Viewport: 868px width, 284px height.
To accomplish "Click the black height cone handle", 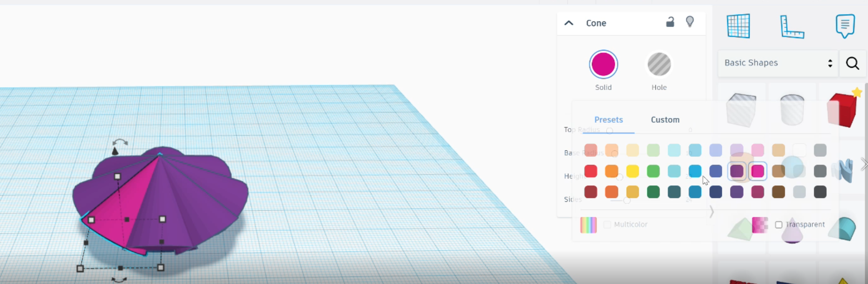I will (x=115, y=151).
